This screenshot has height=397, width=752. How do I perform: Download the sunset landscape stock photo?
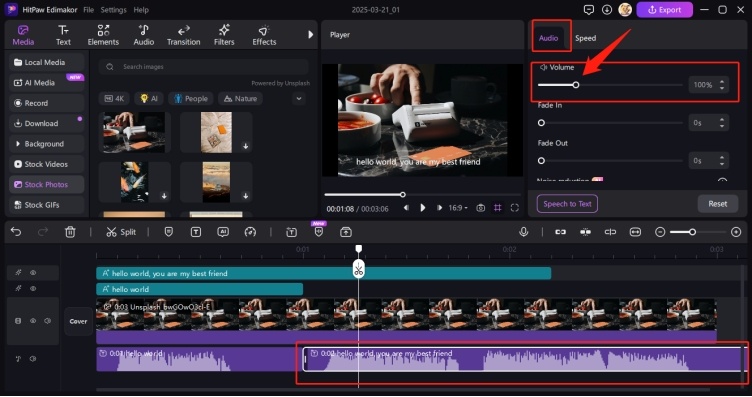click(x=246, y=196)
